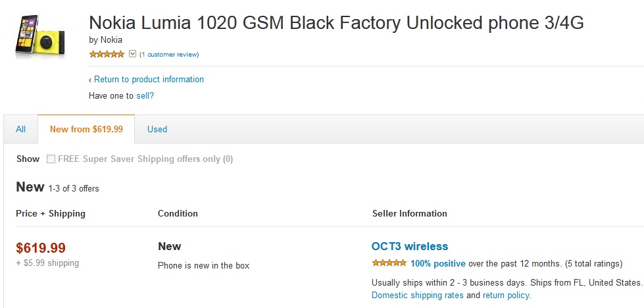Click the Nokia Lumia 1020 product thumbnail
Image resolution: width=644 pixels, height=308 pixels.
click(41, 36)
